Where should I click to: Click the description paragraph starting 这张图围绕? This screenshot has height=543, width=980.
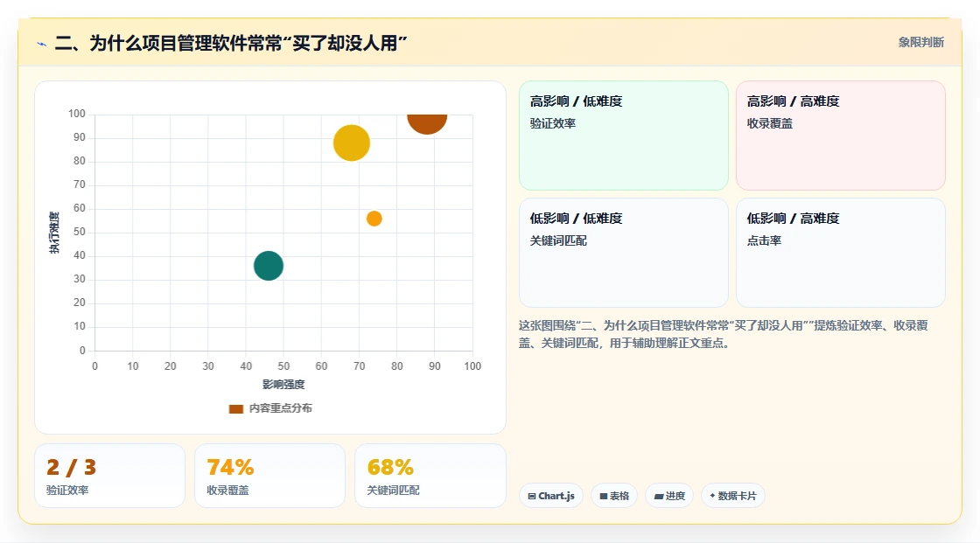tap(723, 334)
